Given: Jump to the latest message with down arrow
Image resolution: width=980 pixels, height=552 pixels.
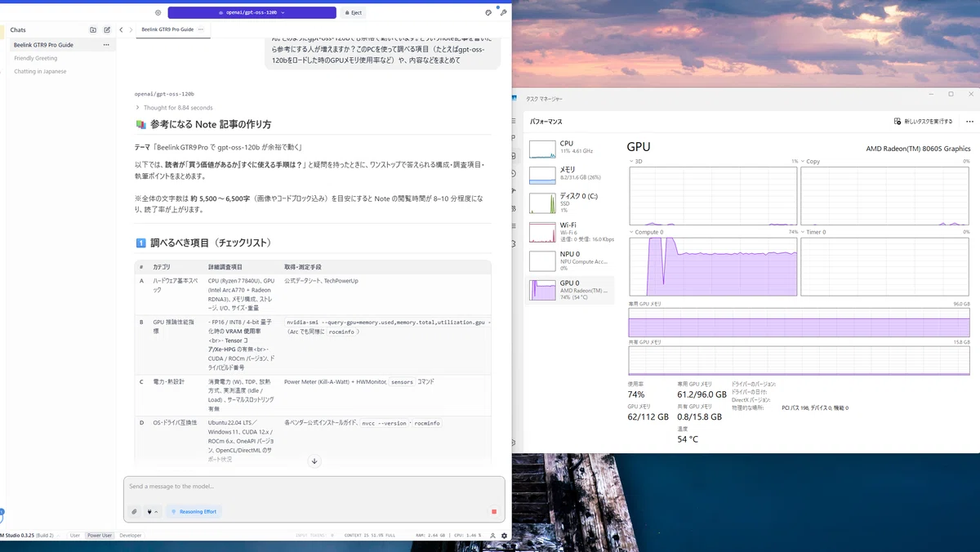Looking at the screenshot, I should coord(314,461).
